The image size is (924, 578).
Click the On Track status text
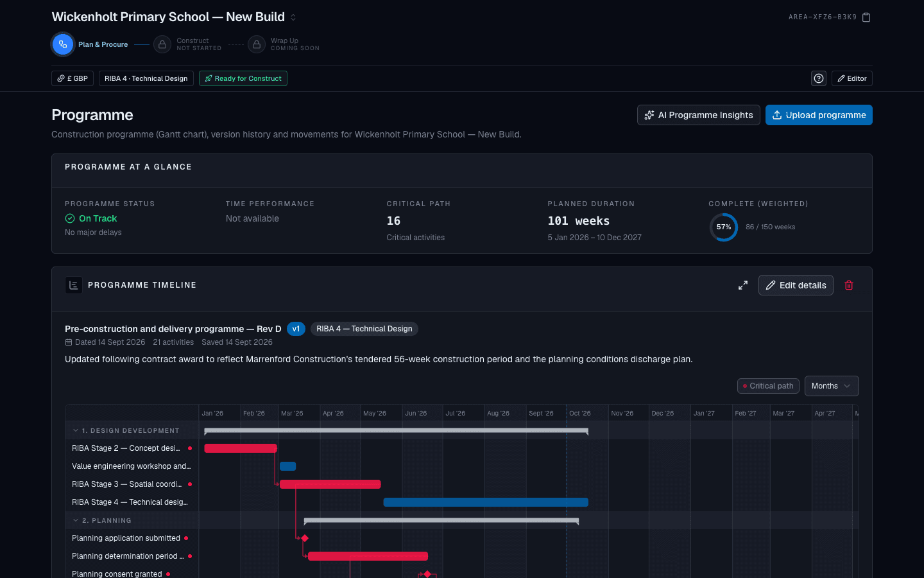[x=98, y=218]
